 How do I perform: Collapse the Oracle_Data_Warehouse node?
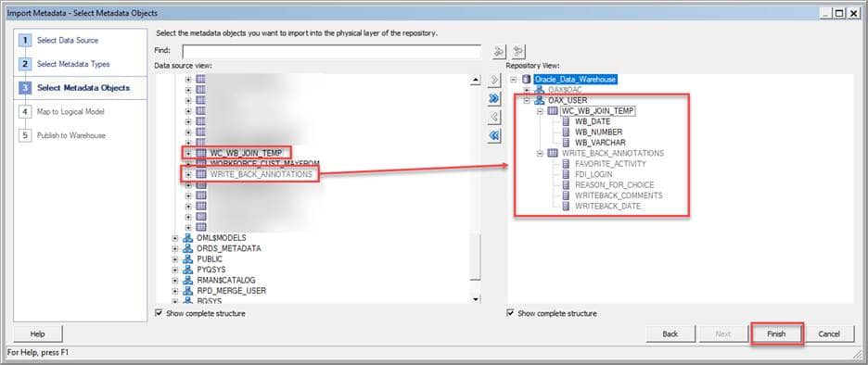click(x=513, y=80)
